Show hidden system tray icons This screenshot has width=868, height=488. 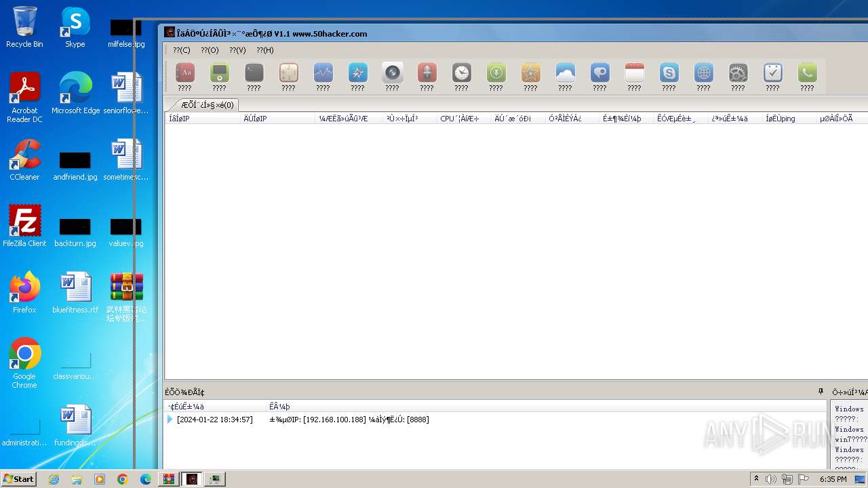tap(756, 479)
